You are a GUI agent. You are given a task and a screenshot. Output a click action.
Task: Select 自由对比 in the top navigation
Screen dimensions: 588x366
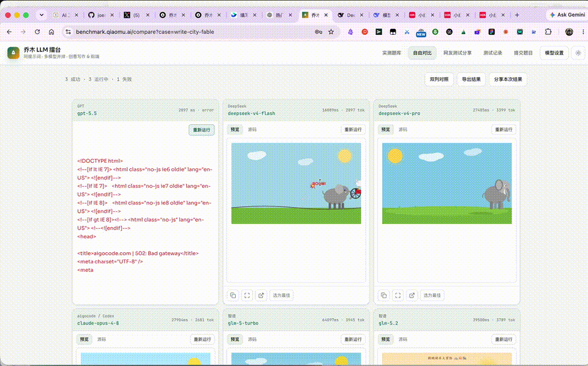pyautogui.click(x=422, y=53)
